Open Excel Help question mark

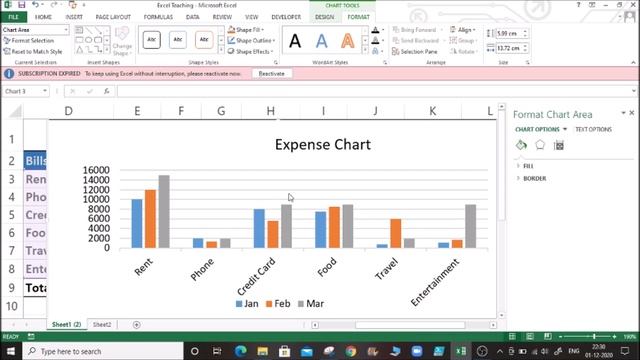pyautogui.click(x=578, y=5)
